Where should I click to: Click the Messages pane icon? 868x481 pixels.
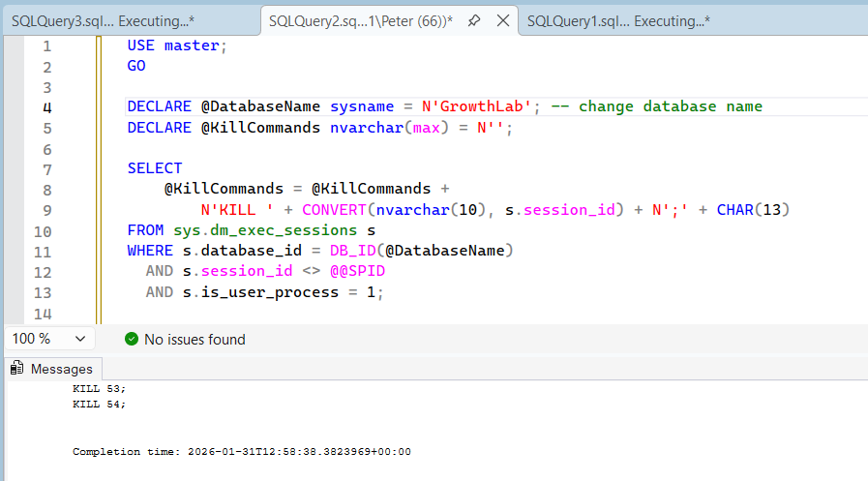click(16, 369)
